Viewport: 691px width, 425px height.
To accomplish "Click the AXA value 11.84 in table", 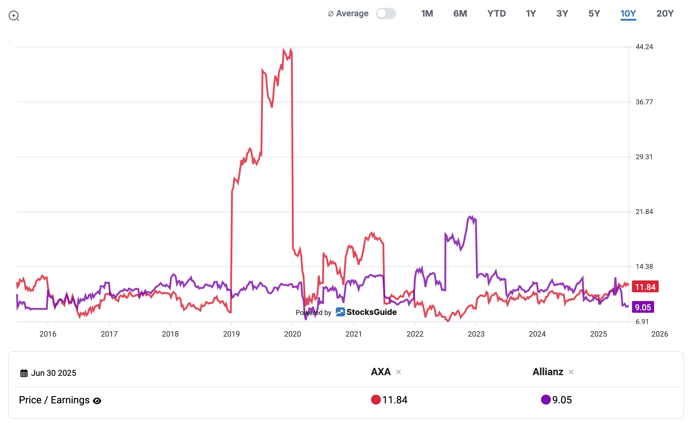I will (395, 400).
